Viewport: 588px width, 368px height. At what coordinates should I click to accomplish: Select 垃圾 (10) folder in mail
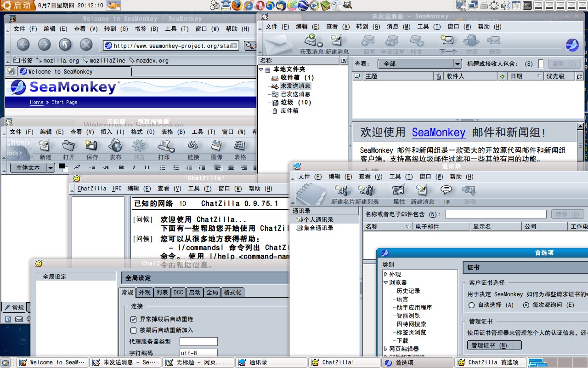pyautogui.click(x=296, y=103)
